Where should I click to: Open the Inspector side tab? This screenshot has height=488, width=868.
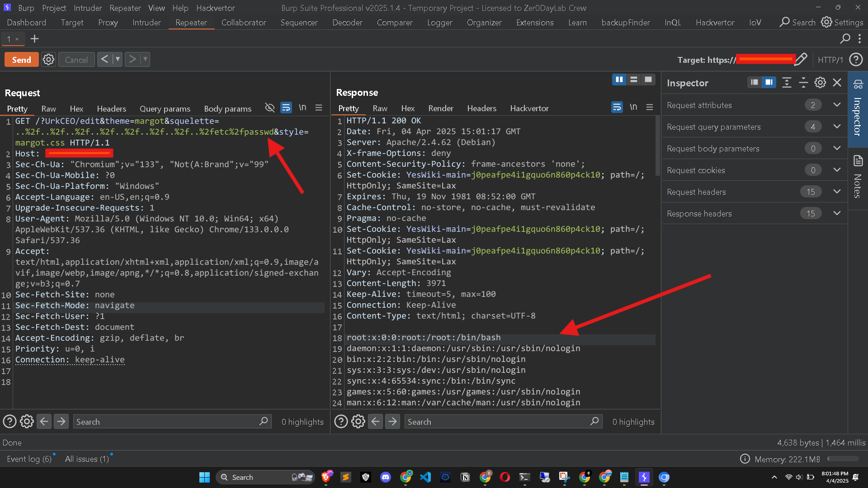[858, 108]
